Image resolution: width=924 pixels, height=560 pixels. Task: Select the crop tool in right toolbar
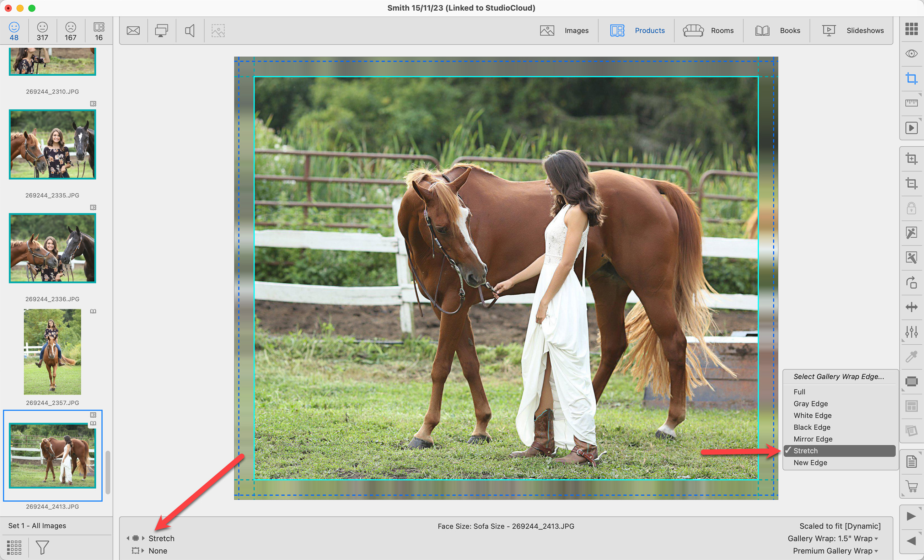coord(911,79)
